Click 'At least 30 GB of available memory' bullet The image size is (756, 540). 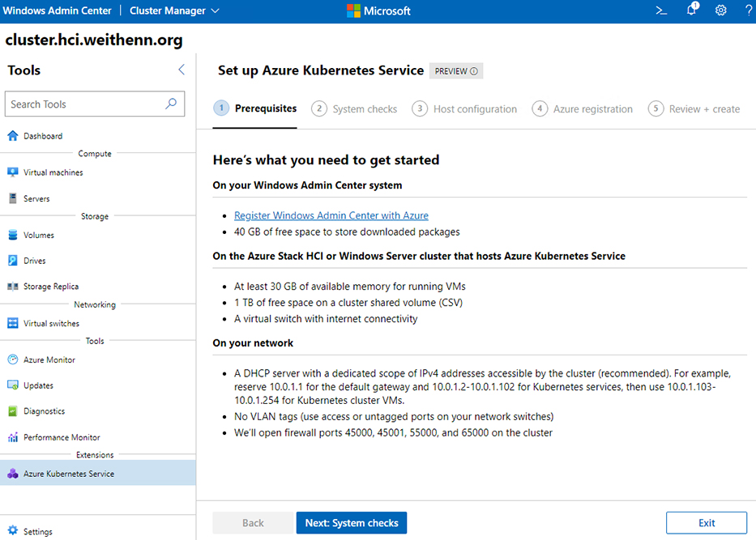click(x=350, y=286)
